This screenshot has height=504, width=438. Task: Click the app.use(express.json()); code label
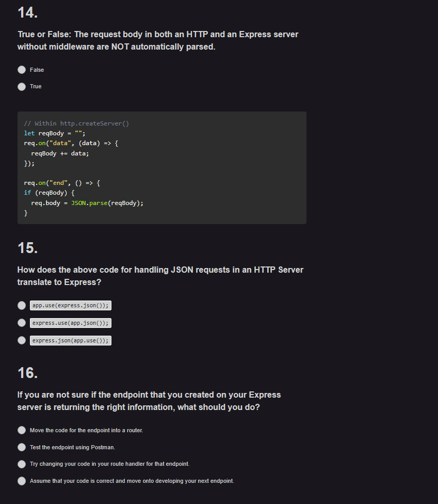click(71, 305)
